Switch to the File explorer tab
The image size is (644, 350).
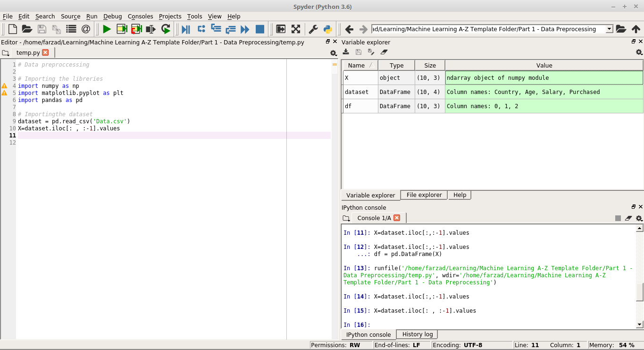click(x=424, y=195)
